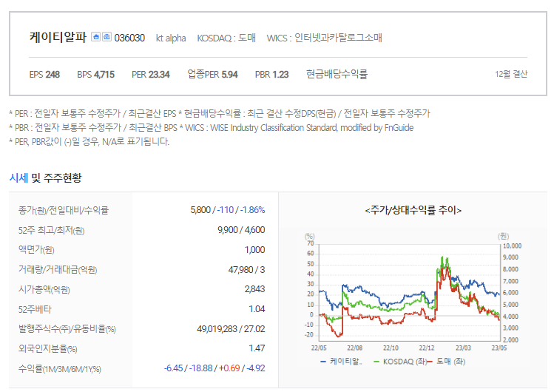
Task: Select the stock code 036030
Action: click(129, 38)
